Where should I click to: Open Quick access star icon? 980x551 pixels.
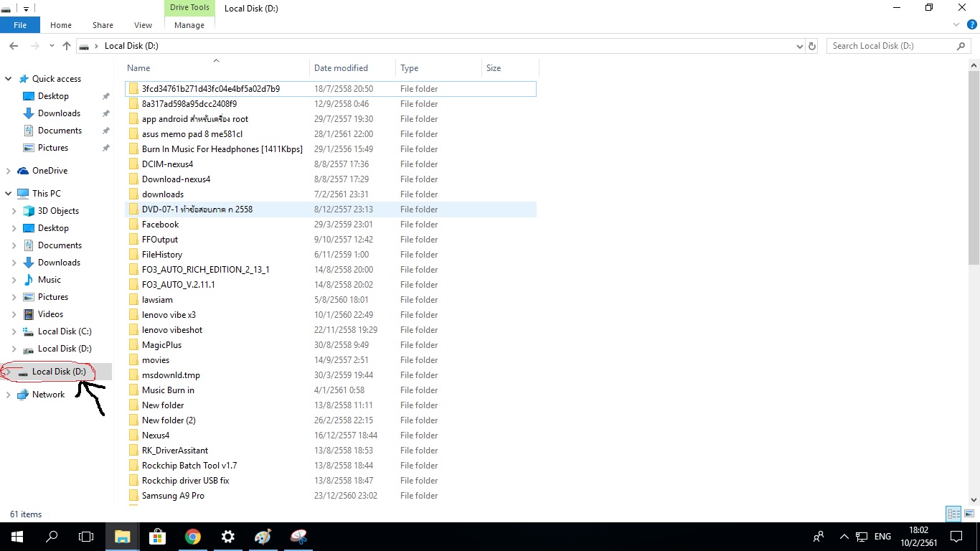pos(24,79)
